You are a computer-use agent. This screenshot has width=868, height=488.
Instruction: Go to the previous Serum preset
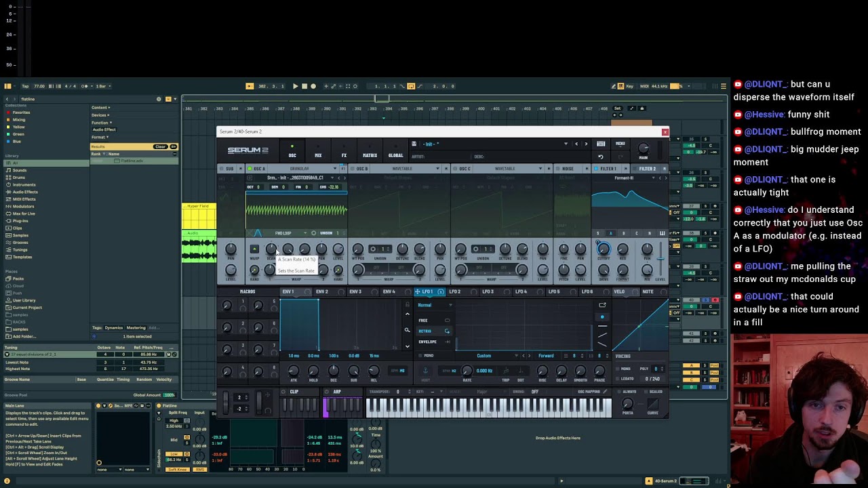576,144
